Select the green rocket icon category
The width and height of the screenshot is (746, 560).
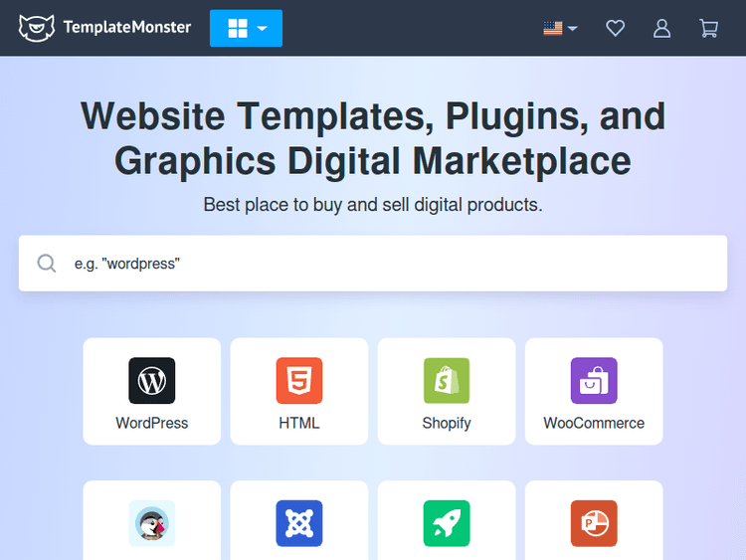coord(447,523)
